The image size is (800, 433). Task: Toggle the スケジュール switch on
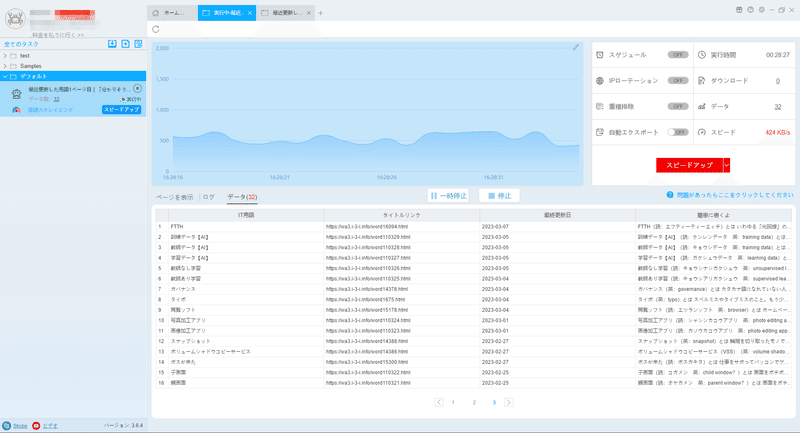[678, 55]
